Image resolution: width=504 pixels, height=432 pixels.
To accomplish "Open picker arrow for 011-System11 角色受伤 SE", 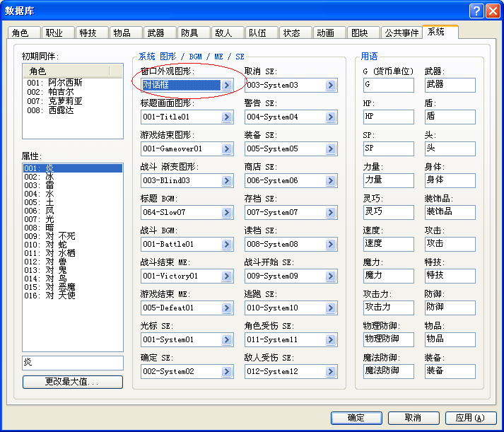I will (x=331, y=339).
